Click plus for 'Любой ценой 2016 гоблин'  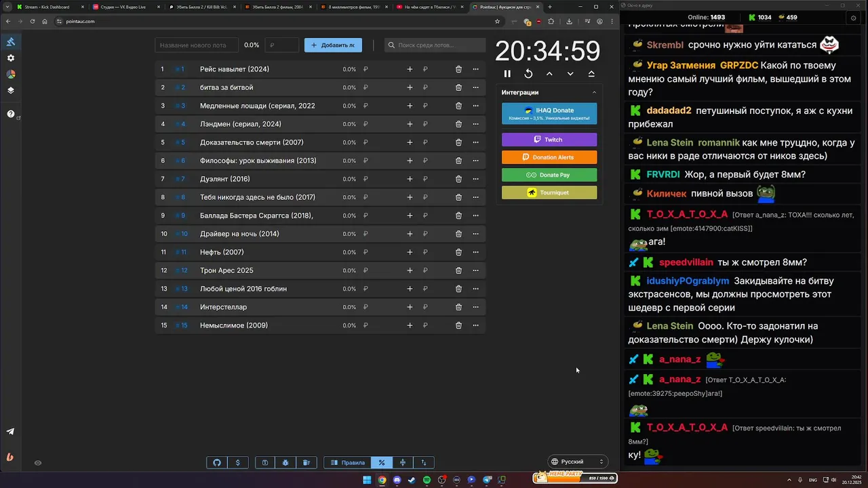410,289
